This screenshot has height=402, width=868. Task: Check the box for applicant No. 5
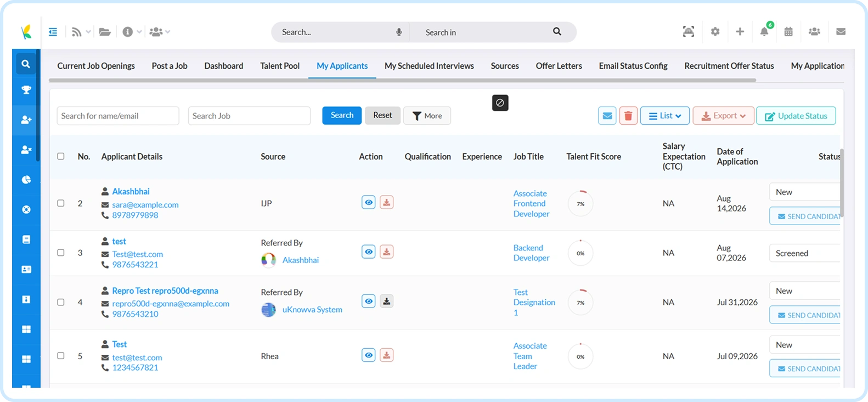61,356
